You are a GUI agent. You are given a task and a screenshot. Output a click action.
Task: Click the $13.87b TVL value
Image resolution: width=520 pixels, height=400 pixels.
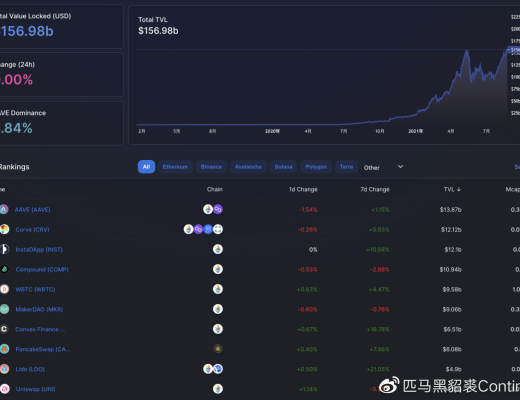point(451,210)
